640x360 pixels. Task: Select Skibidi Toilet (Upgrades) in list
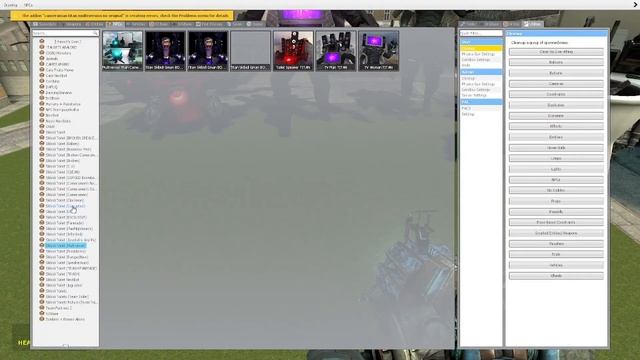[x=63, y=285]
